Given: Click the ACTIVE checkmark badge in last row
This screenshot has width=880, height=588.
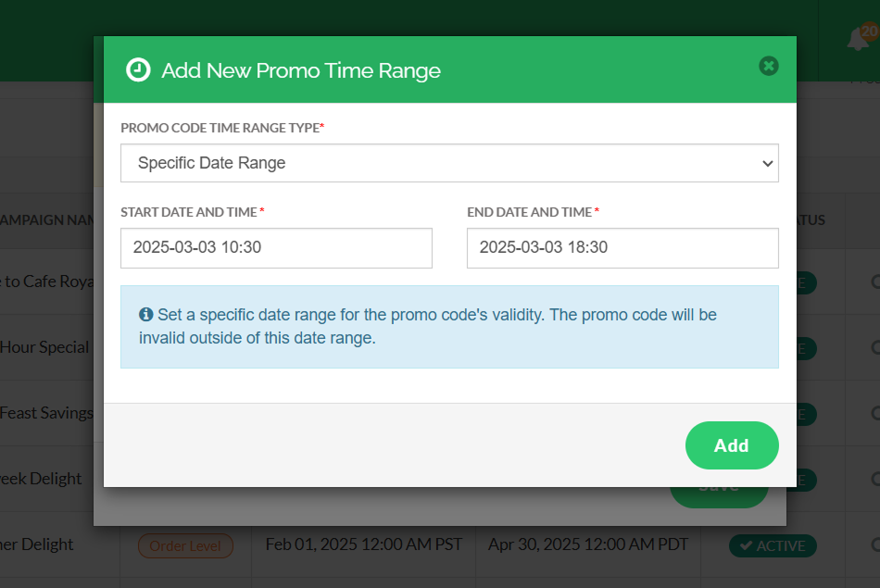Looking at the screenshot, I should coord(773,545).
